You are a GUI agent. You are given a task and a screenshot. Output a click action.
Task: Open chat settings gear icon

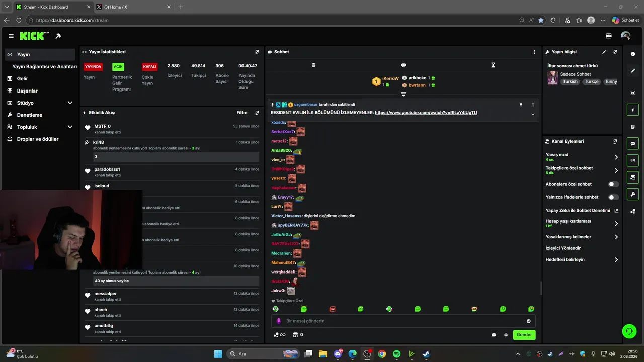coord(506,335)
